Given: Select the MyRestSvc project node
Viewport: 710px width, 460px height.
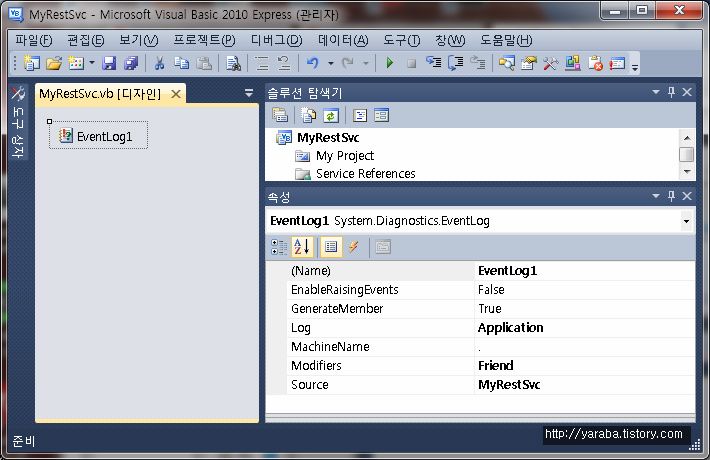Looking at the screenshot, I should click(x=328, y=137).
